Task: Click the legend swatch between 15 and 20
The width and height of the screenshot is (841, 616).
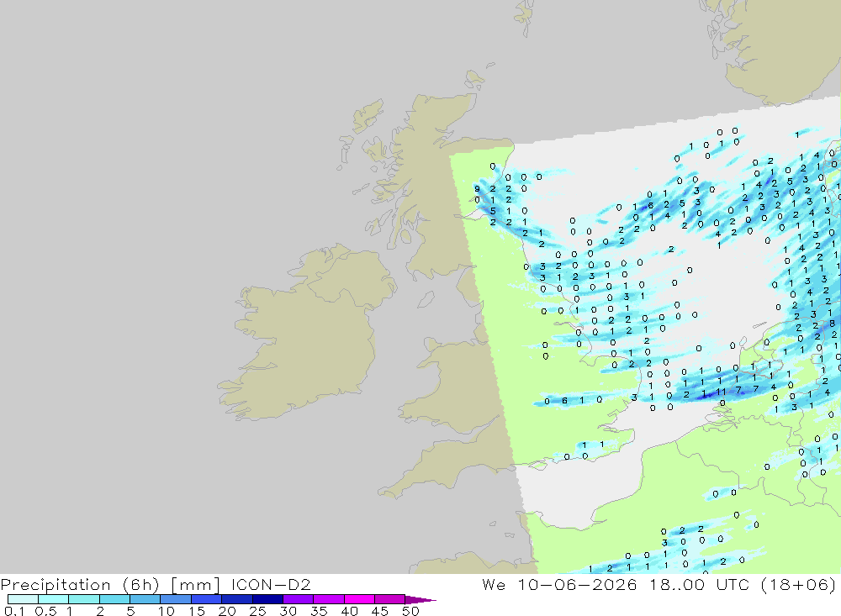Action: (207, 599)
